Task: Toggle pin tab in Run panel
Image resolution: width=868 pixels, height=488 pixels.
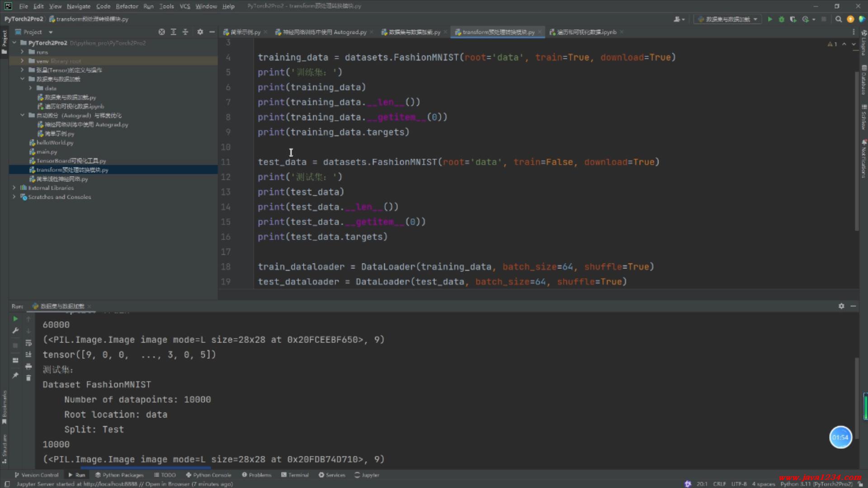Action: pos(15,375)
